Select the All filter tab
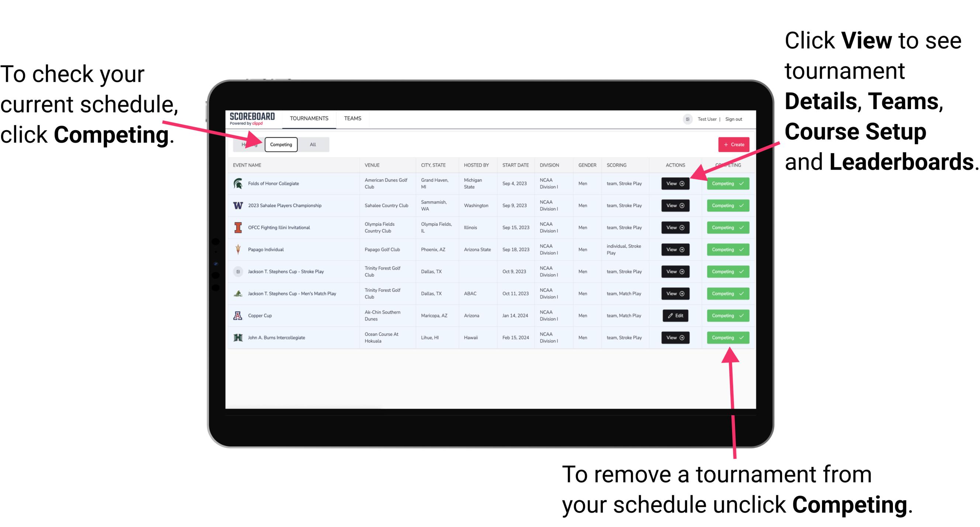The height and width of the screenshot is (527, 980). click(311, 144)
